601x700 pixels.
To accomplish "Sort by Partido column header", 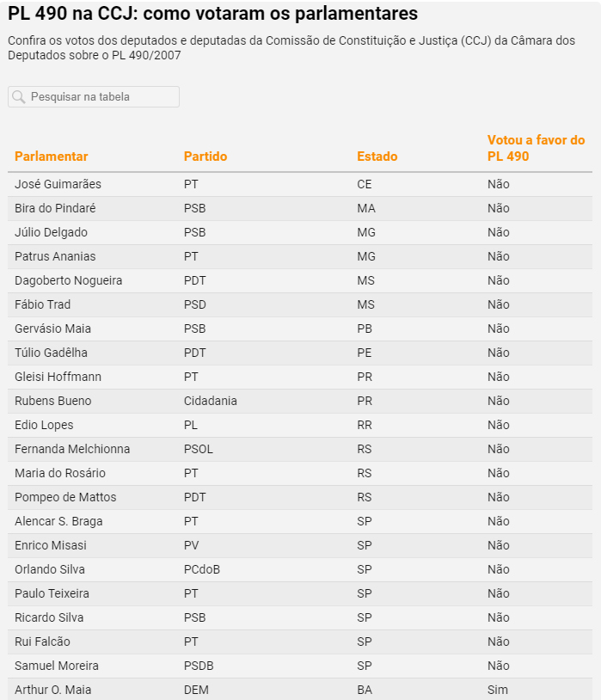I will [x=205, y=157].
